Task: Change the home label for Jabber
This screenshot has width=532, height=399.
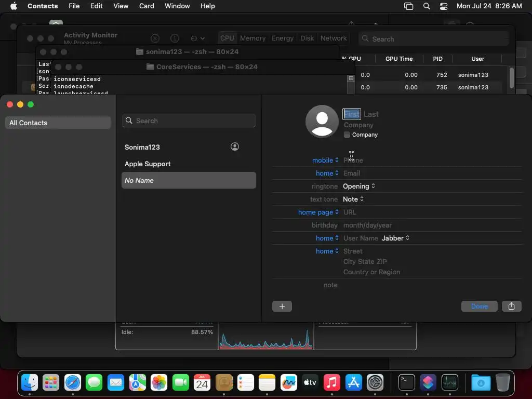Action: point(327,238)
